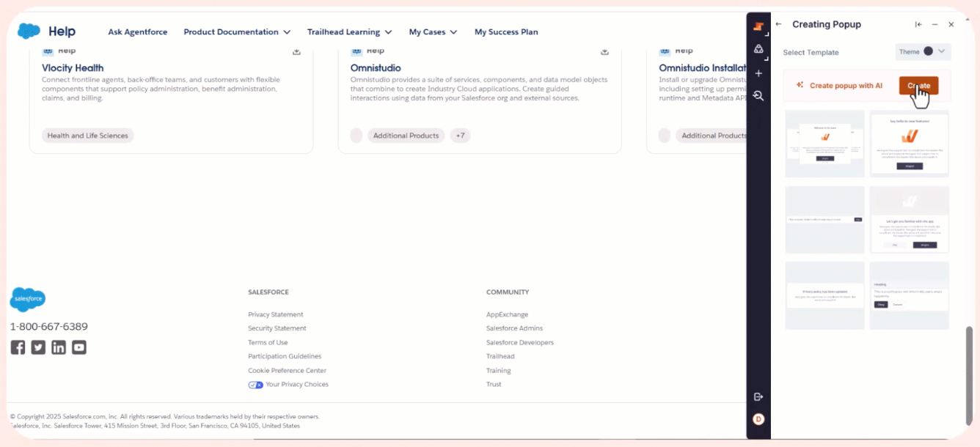The height and width of the screenshot is (447, 980).
Task: Open the YouTube social icon
Action: pyautogui.click(x=79, y=347)
